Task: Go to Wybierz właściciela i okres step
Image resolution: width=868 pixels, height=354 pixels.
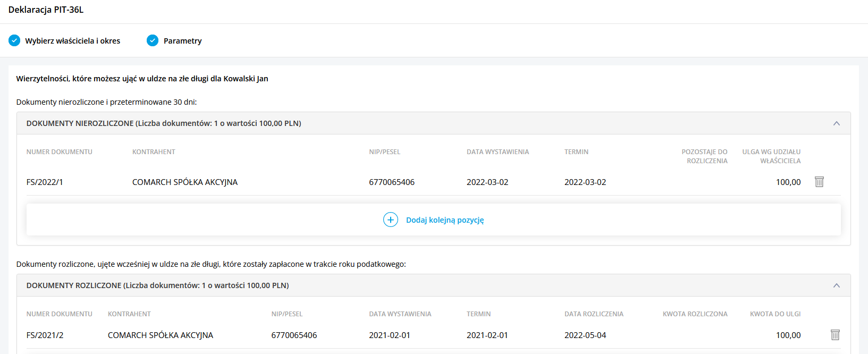Action: [72, 41]
